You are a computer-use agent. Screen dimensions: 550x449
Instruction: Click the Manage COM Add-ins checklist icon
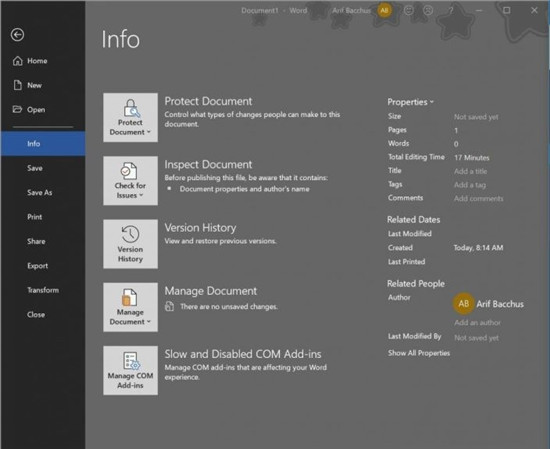pyautogui.click(x=131, y=361)
